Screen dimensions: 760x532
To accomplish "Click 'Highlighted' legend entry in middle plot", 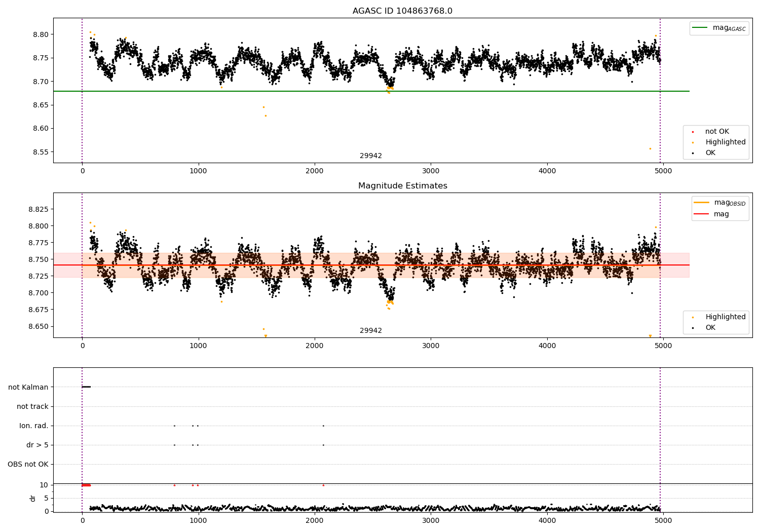I will click(718, 317).
